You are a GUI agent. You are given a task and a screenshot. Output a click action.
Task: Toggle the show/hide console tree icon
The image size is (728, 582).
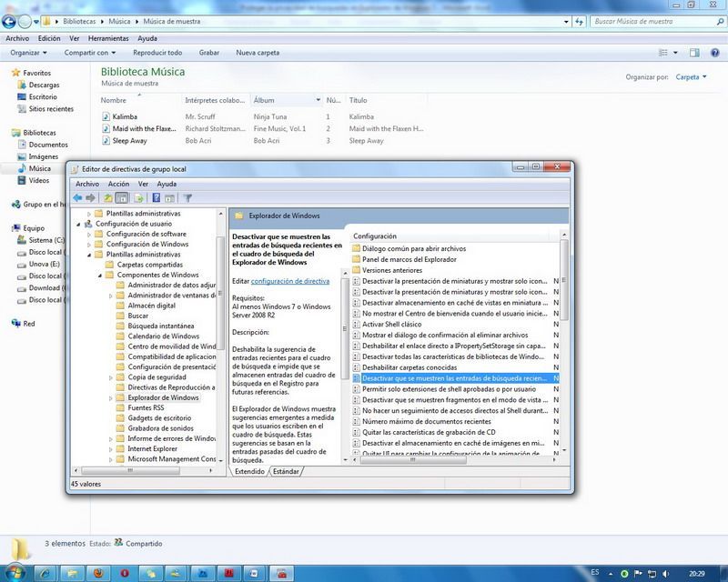[x=122, y=197]
